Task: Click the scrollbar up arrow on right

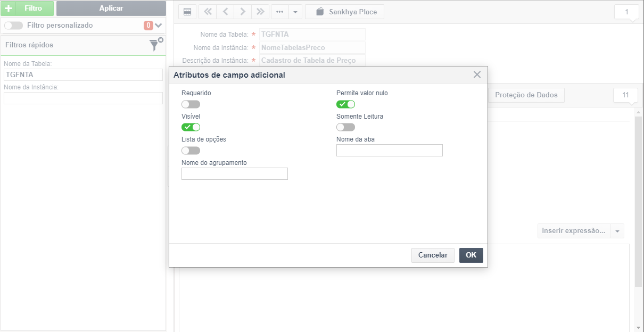Action: (x=638, y=113)
